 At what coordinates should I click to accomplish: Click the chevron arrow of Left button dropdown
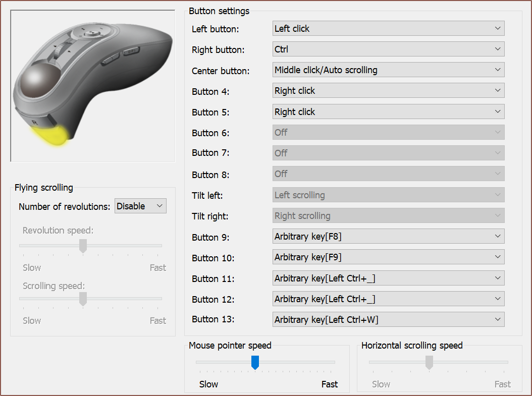498,29
